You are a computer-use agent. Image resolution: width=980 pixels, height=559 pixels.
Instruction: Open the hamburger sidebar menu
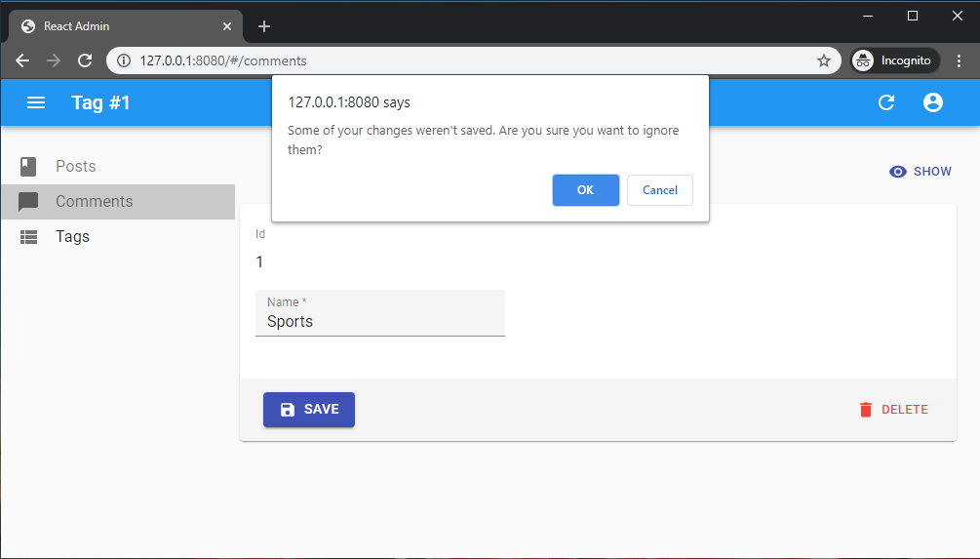tap(36, 102)
